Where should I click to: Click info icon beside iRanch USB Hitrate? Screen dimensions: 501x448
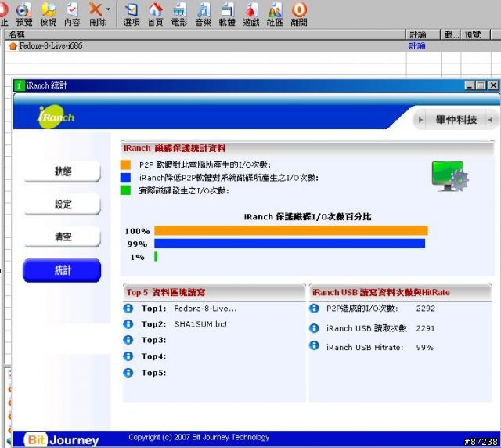(x=314, y=346)
